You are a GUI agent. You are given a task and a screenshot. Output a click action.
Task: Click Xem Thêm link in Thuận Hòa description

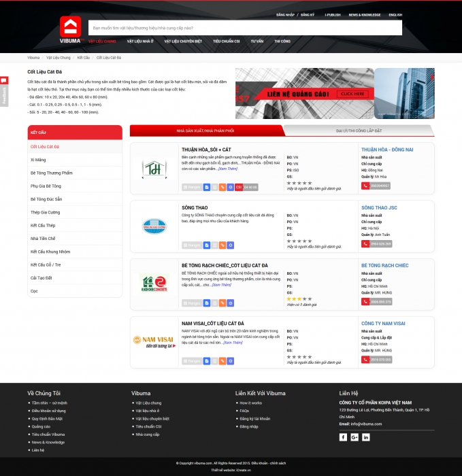point(228,169)
